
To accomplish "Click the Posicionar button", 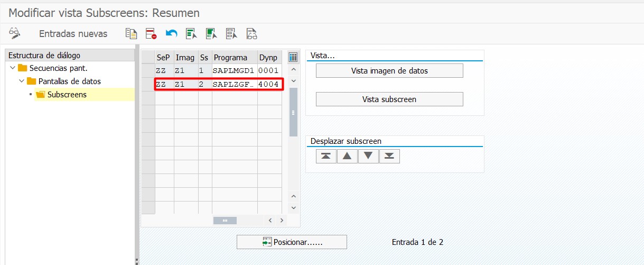I will point(292,242).
